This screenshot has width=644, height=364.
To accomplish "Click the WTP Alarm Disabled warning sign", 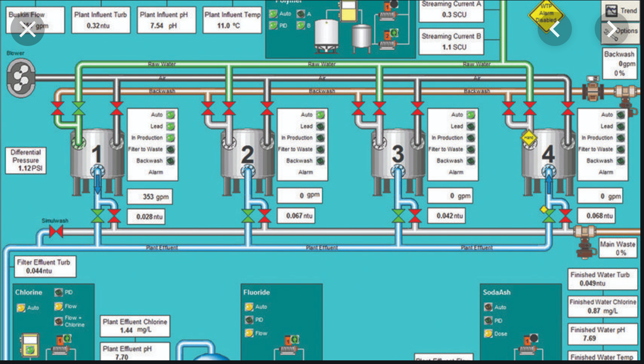I will tap(545, 15).
